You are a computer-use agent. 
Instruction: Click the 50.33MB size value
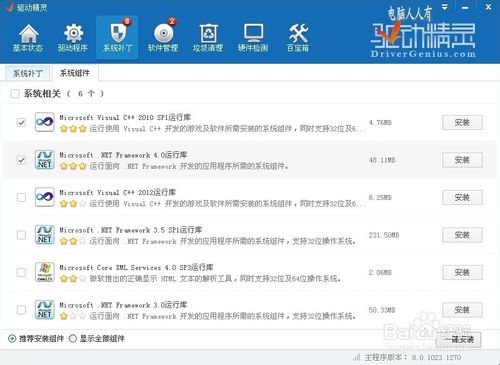pyautogui.click(x=382, y=310)
